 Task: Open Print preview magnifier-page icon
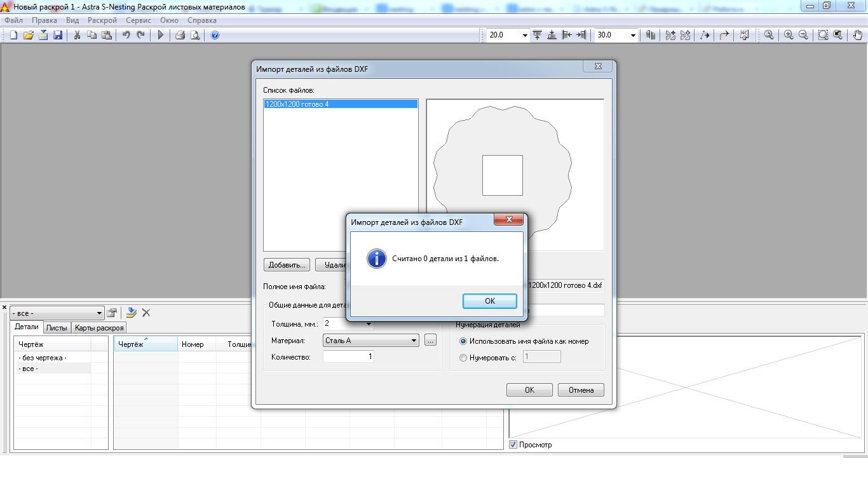[195, 36]
